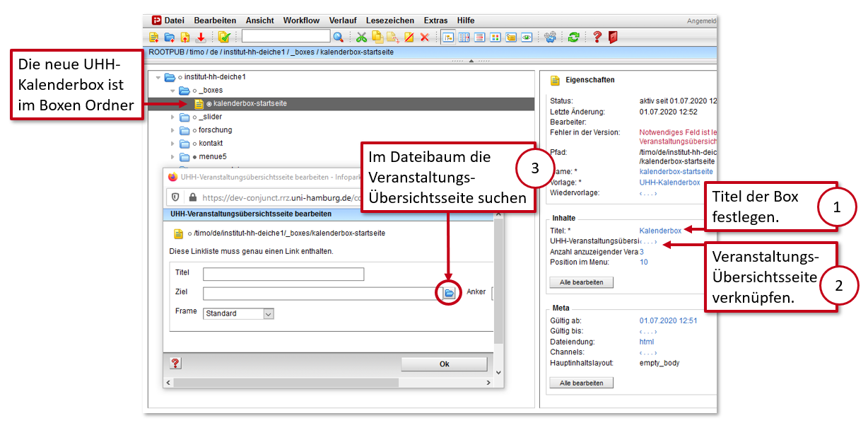The height and width of the screenshot is (440, 868).
Task: Select the list view layout icon
Action: pos(479,37)
